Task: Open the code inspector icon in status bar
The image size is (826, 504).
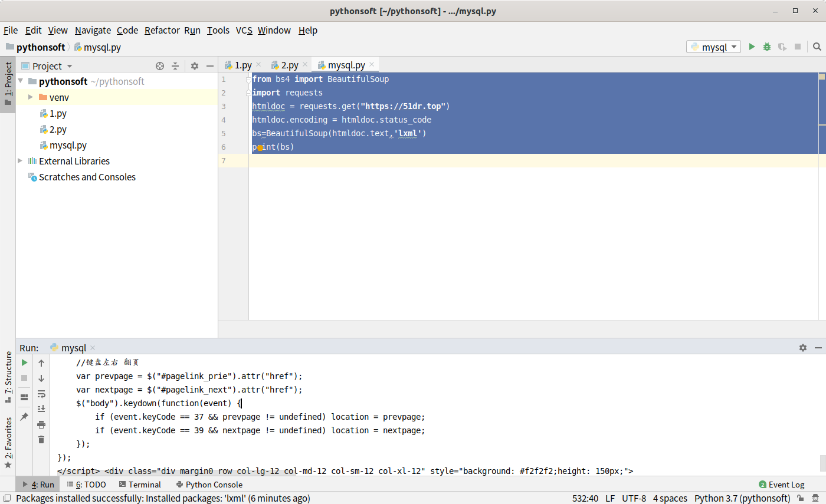Action: point(814,499)
